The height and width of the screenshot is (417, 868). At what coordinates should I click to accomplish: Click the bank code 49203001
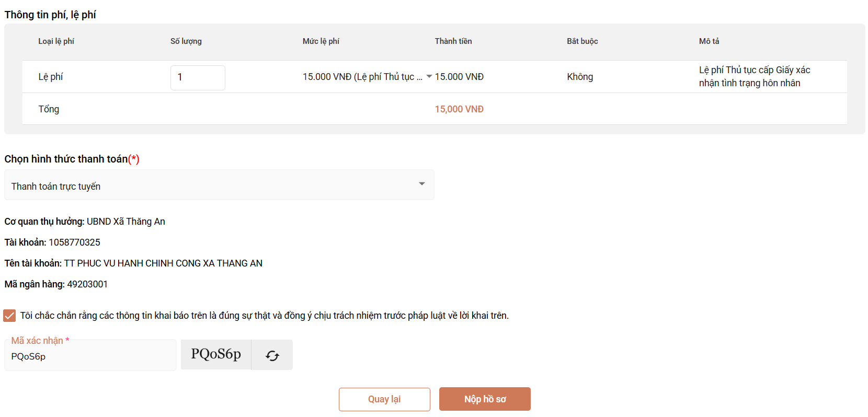(x=87, y=284)
